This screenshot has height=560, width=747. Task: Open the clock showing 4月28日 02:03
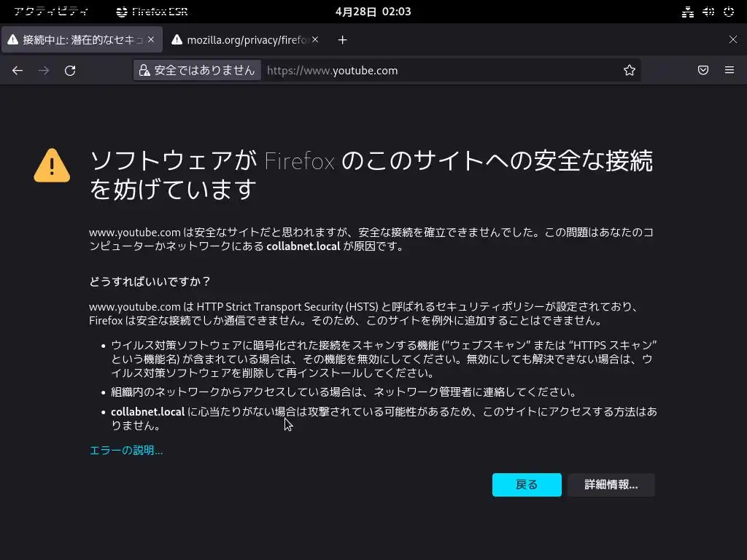[373, 12]
